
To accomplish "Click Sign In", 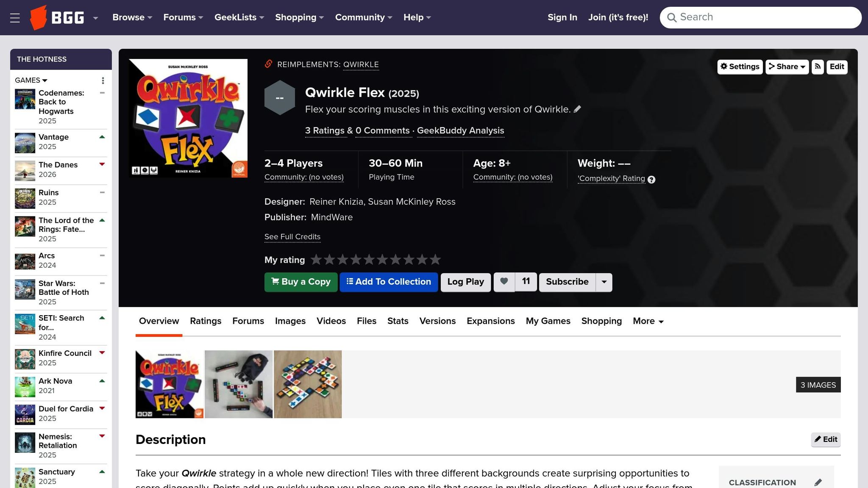I will click(562, 17).
